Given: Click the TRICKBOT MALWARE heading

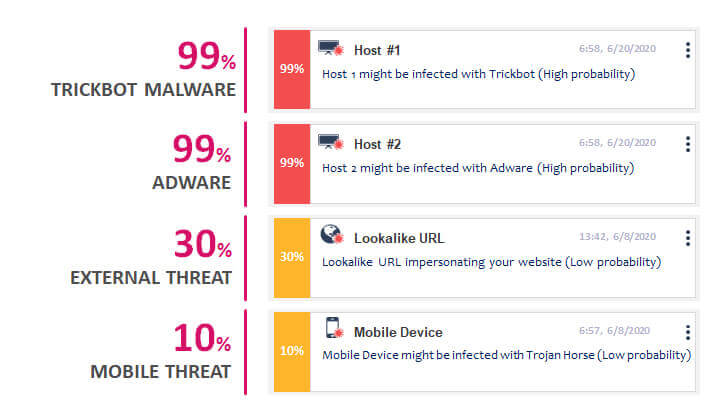Looking at the screenshot, I should coord(143,90).
